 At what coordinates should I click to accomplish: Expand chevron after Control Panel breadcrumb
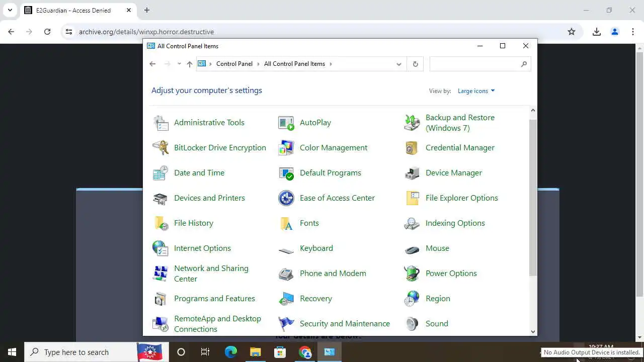click(x=258, y=64)
